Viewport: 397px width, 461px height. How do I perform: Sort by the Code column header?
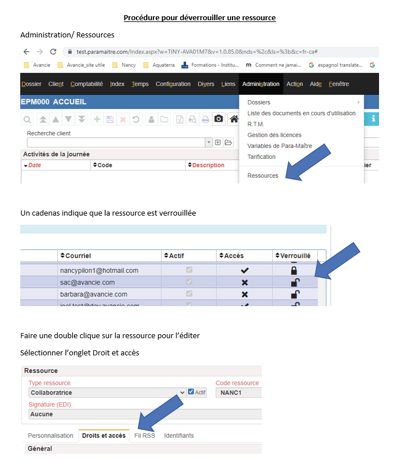[138, 165]
